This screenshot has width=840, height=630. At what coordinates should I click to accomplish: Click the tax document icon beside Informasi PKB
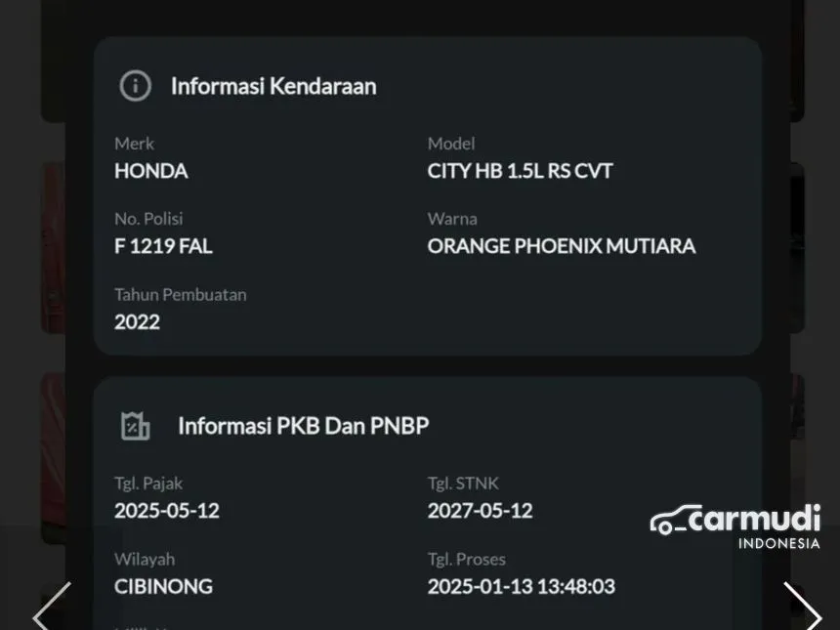135,426
